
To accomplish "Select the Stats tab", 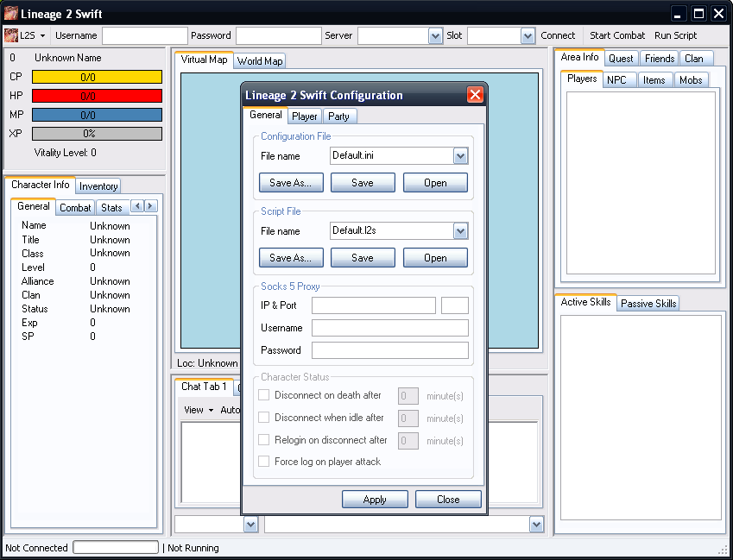I will (111, 208).
